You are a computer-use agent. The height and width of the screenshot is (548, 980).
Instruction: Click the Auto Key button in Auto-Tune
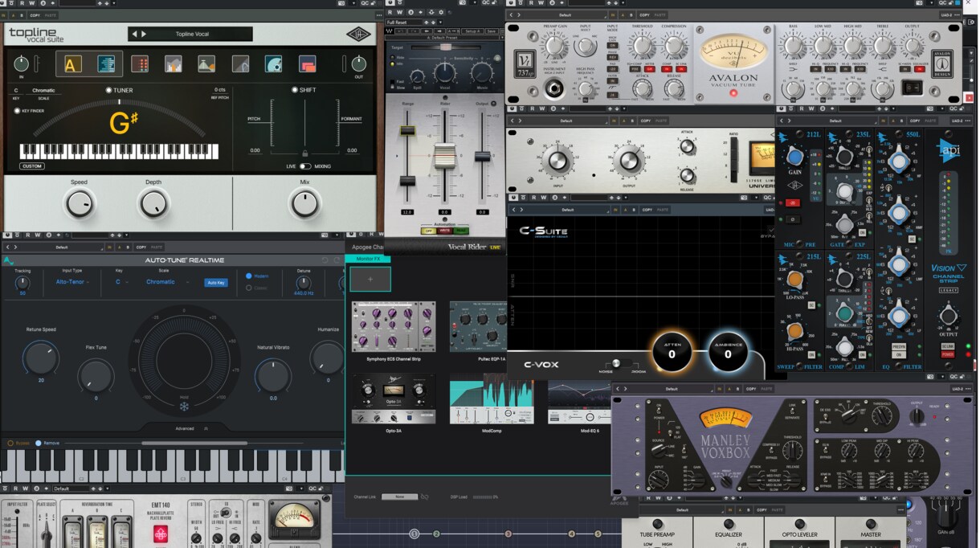(x=215, y=283)
